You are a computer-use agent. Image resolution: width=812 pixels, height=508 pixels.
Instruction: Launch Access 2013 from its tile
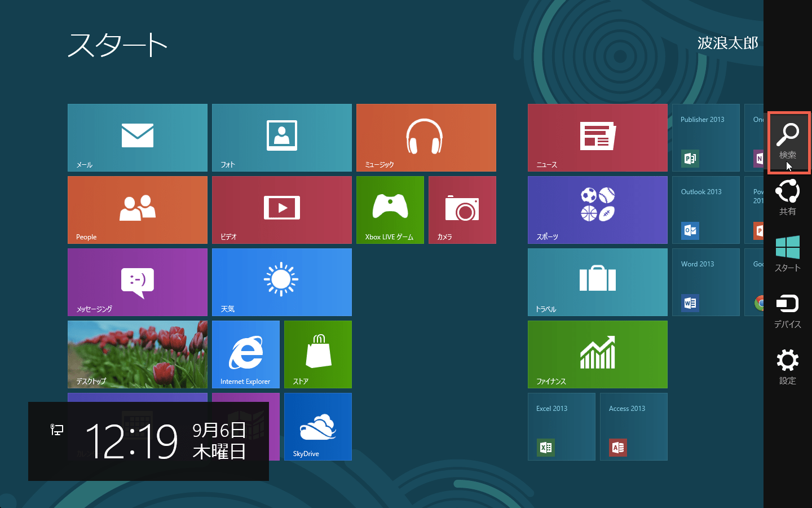[634, 427]
